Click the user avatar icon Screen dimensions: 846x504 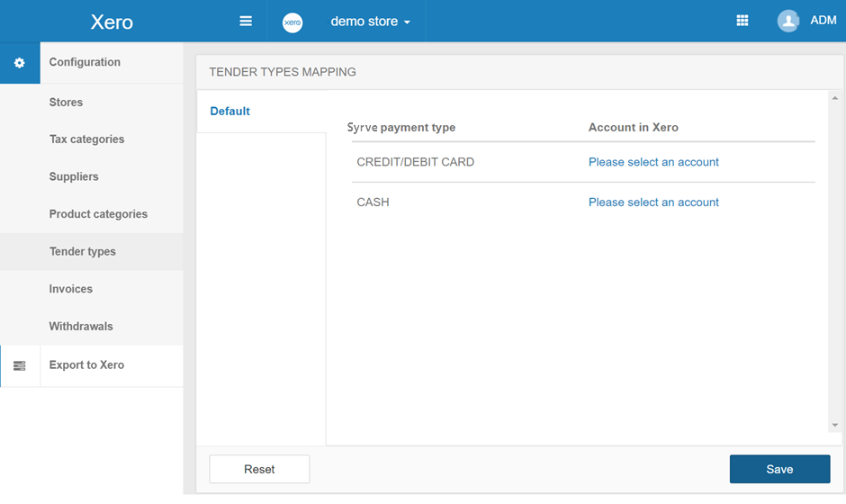pyautogui.click(x=788, y=21)
